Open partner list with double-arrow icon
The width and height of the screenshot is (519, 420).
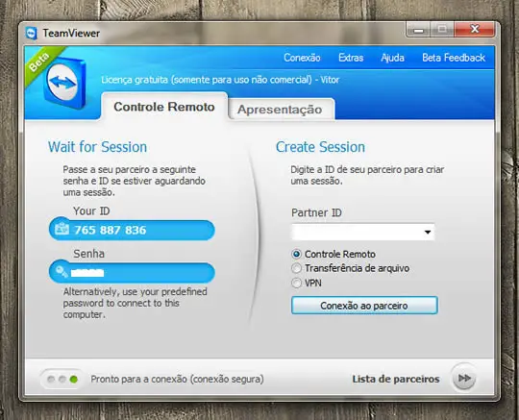point(463,378)
